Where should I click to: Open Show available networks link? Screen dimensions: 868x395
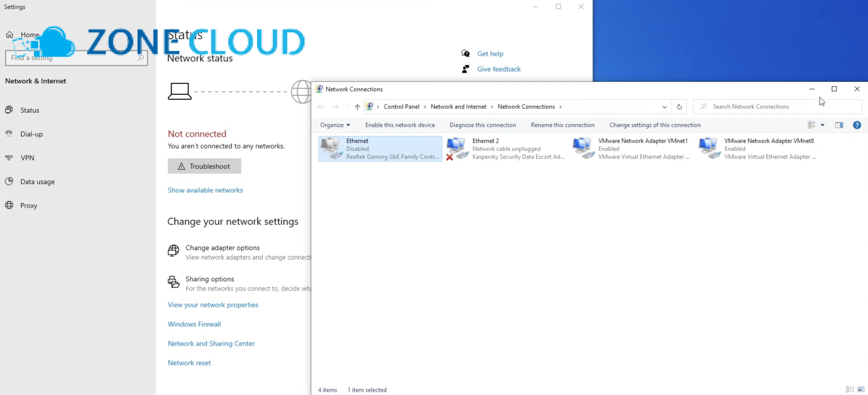(205, 190)
